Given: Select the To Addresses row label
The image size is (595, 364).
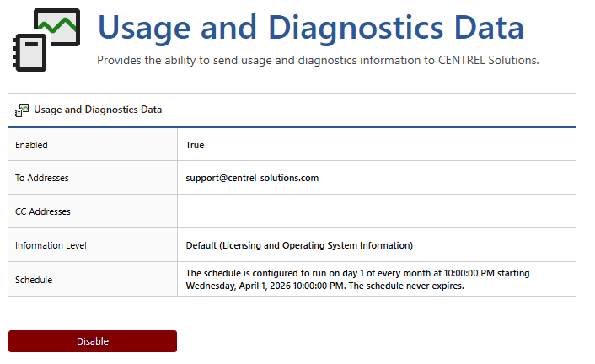Looking at the screenshot, I should point(41,179).
